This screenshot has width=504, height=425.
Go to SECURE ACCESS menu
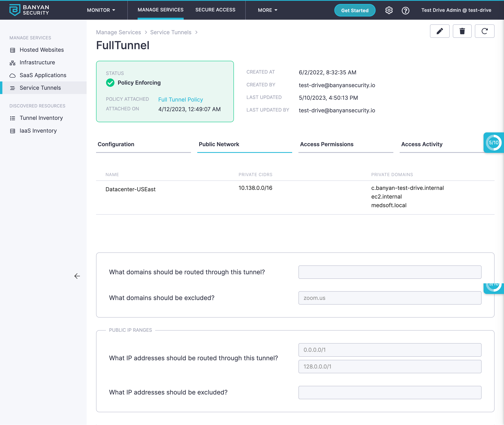pyautogui.click(x=215, y=10)
